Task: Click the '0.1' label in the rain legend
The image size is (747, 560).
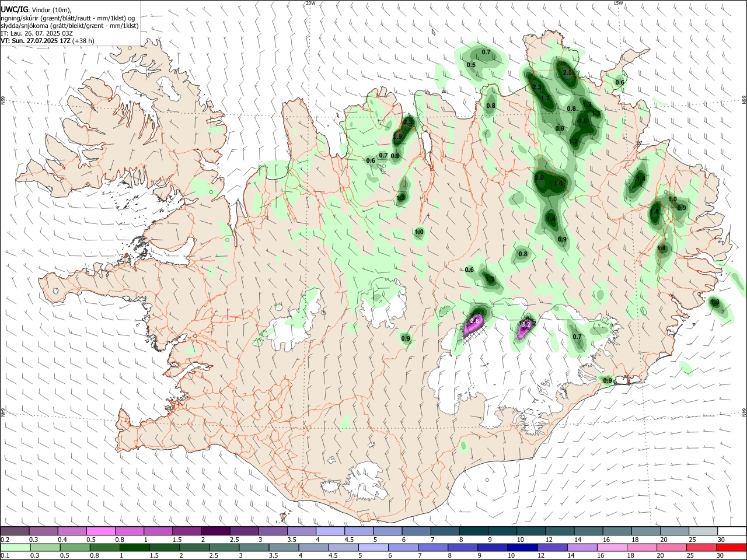Action: point(5,556)
